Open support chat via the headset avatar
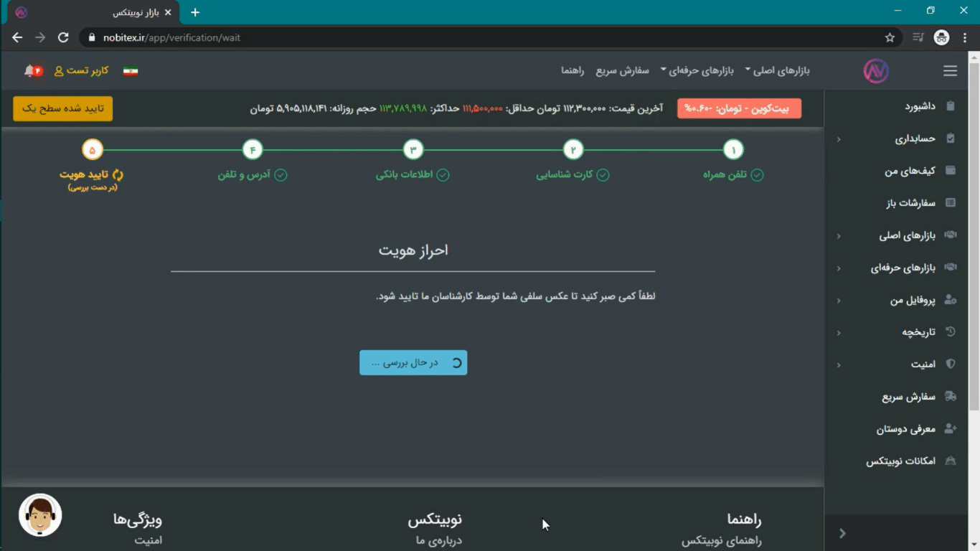 click(39, 515)
